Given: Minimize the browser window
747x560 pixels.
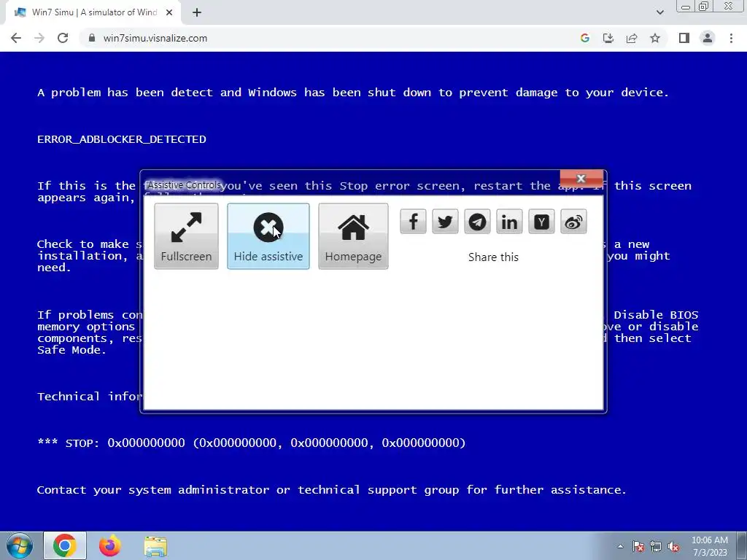Looking at the screenshot, I should pyautogui.click(x=686, y=6).
